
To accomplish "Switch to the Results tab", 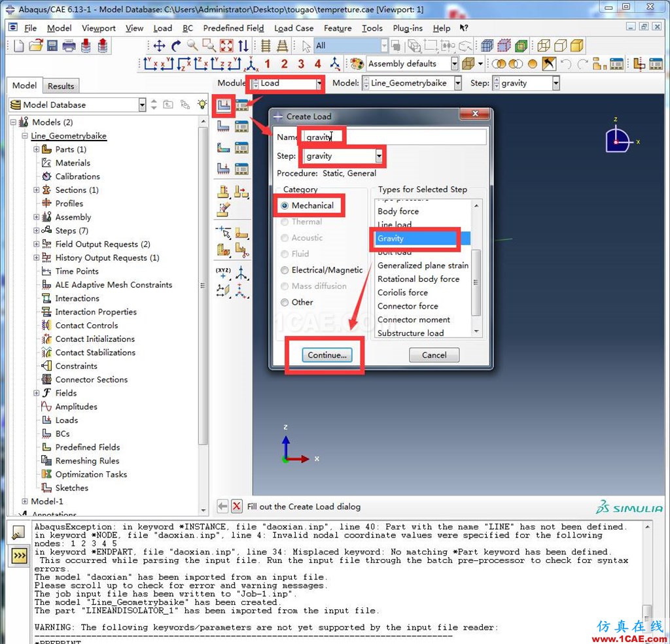I will click(61, 86).
